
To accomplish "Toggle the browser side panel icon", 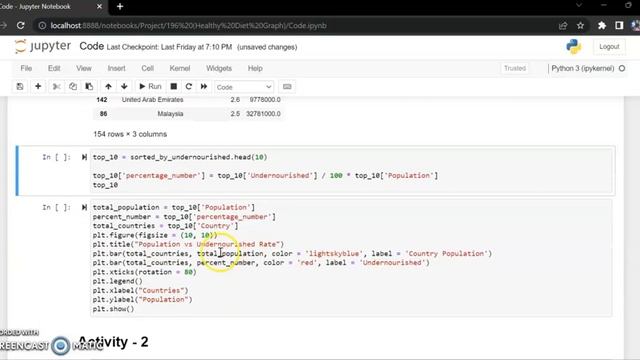I will pos(619,25).
